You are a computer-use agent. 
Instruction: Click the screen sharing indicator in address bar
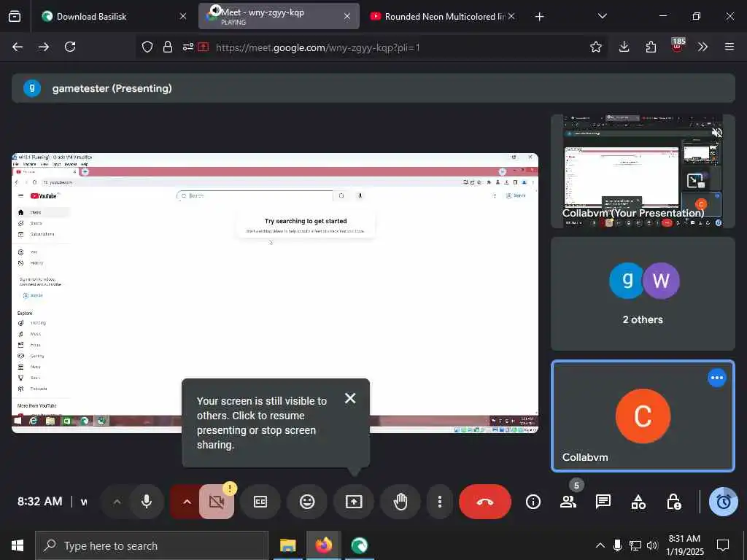204,47
